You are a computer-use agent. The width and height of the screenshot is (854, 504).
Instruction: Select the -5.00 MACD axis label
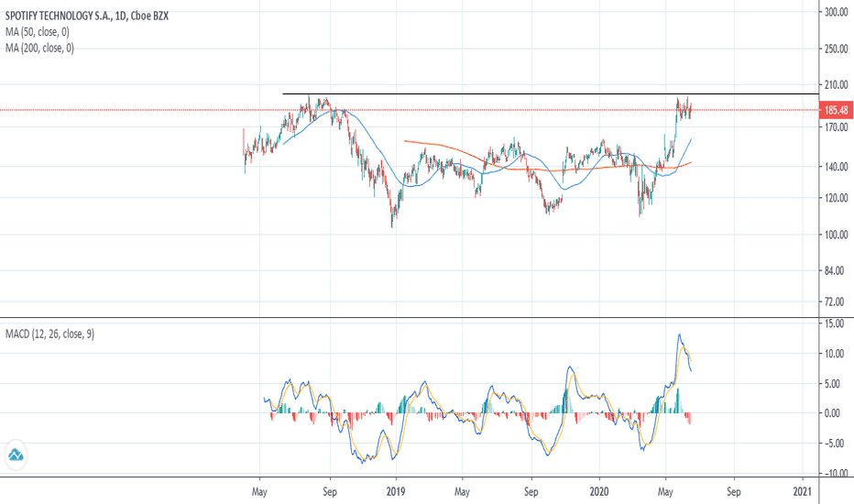pyautogui.click(x=835, y=443)
